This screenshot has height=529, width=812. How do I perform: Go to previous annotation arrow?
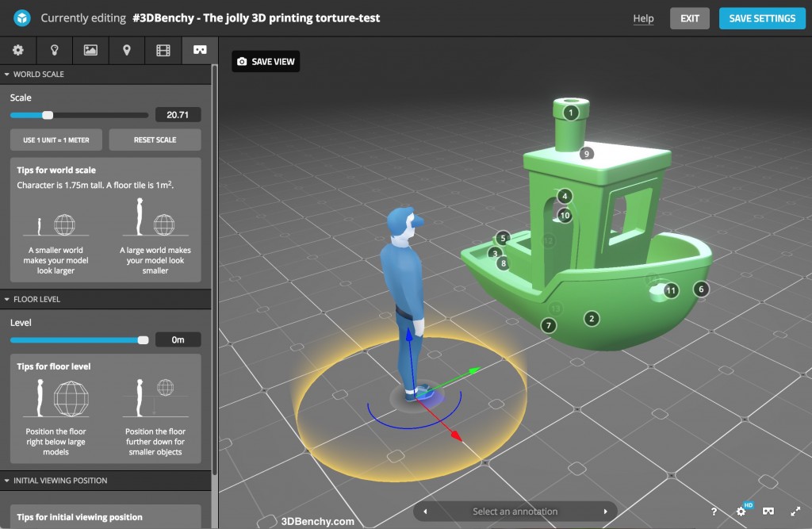[425, 512]
